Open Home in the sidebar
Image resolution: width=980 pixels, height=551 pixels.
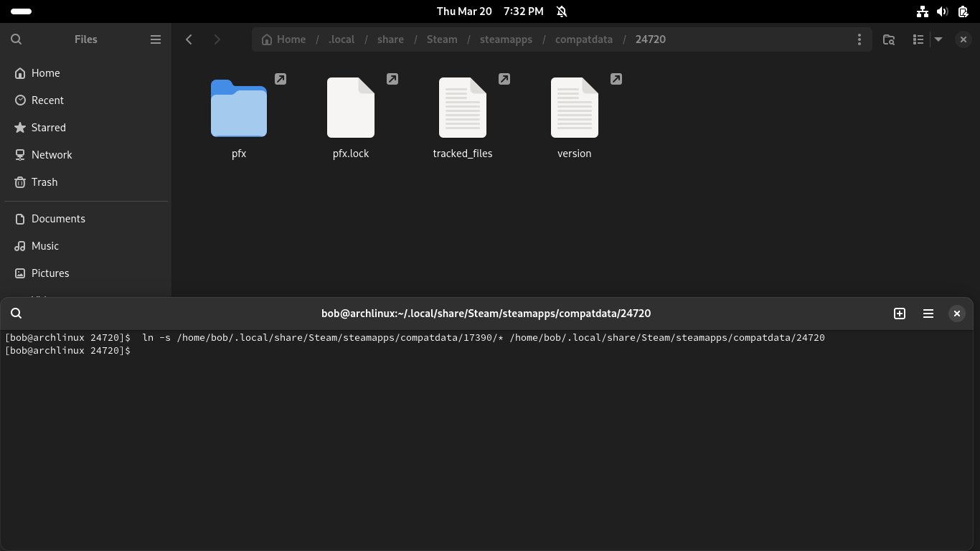(x=86, y=73)
